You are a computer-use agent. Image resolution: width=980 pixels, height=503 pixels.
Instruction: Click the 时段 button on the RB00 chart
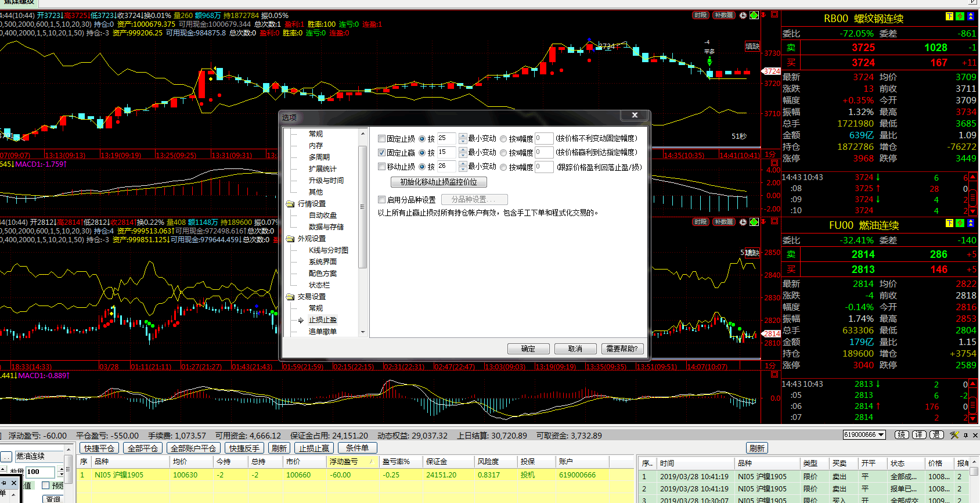coord(701,15)
